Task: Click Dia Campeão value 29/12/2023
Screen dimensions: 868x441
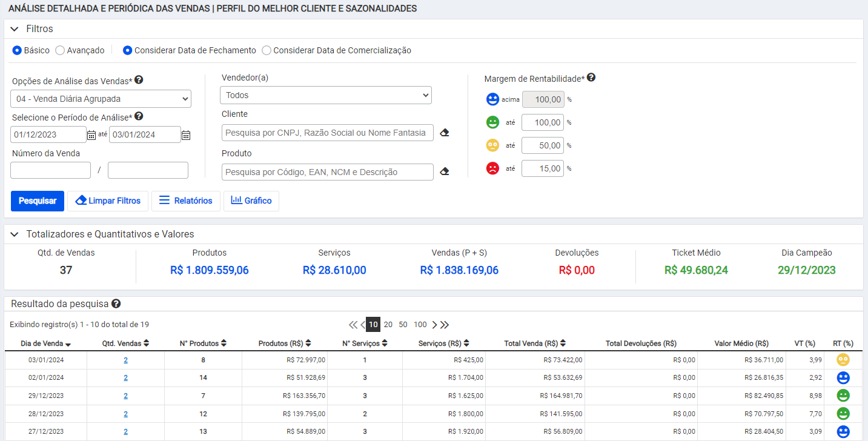Action: pyautogui.click(x=807, y=270)
